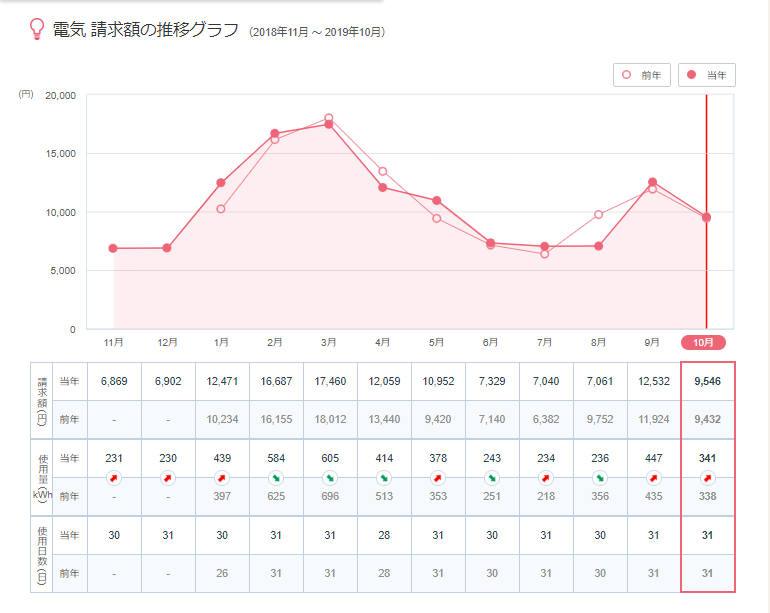This screenshot has width=770, height=613.
Task: Toggle the 当年 legend series
Action: pyautogui.click(x=707, y=75)
